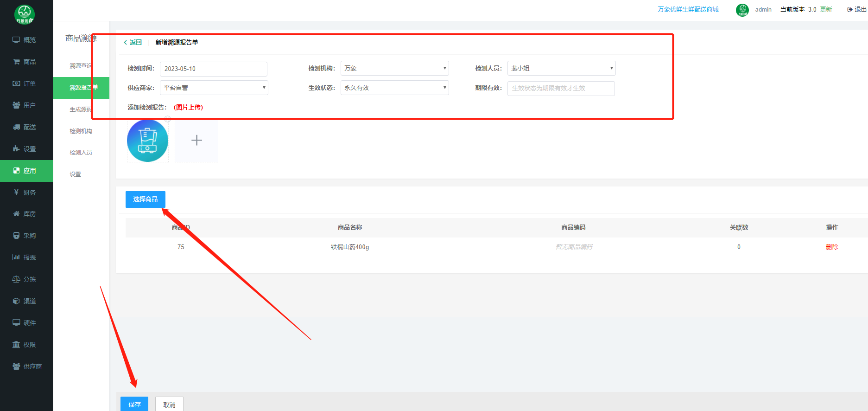
Task: Open the 生效状态 dropdown showing 永久有效
Action: click(394, 88)
